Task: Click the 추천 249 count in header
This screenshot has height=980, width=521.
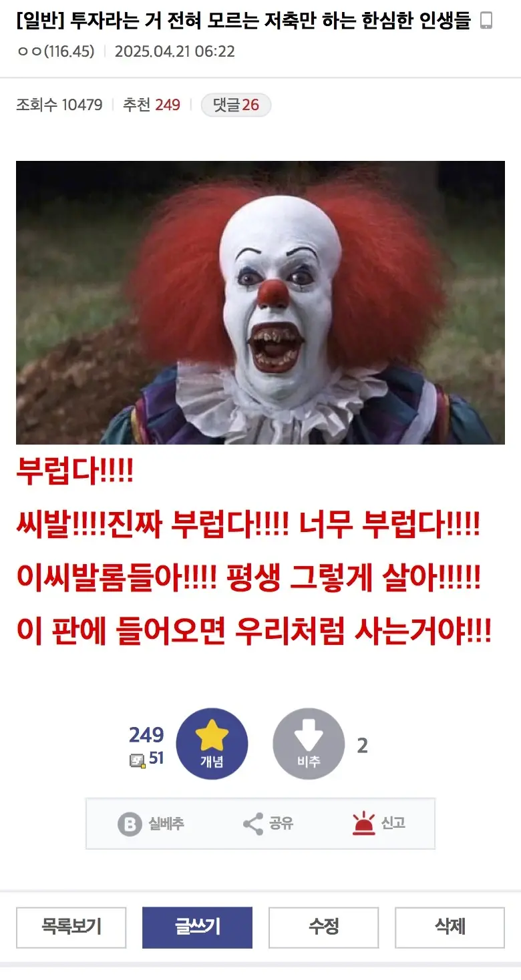Action: coord(152,105)
